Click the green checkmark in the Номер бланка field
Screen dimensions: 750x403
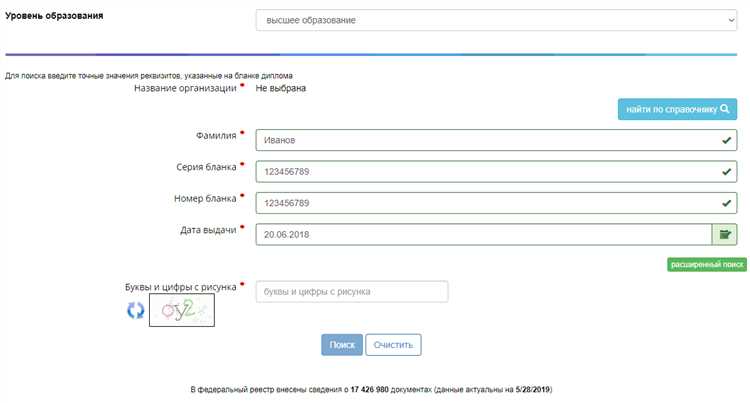coord(726,203)
